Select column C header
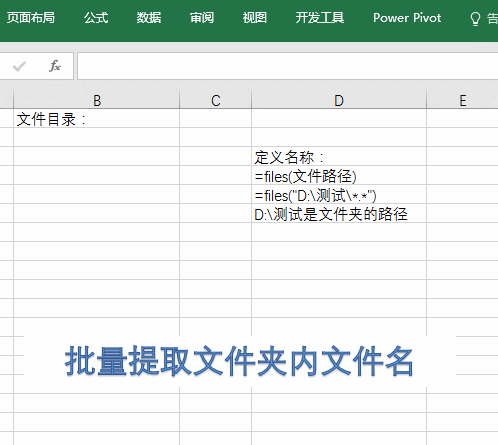498x445 pixels. pyautogui.click(x=216, y=100)
